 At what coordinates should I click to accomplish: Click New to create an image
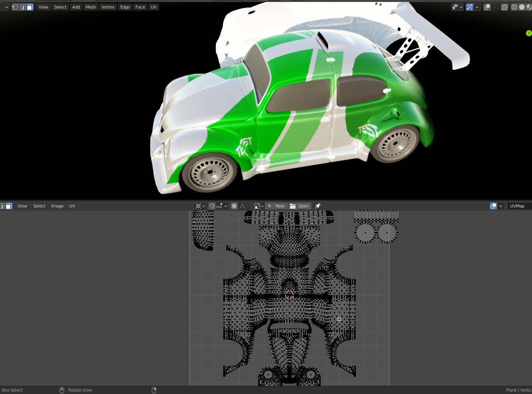pyautogui.click(x=277, y=206)
